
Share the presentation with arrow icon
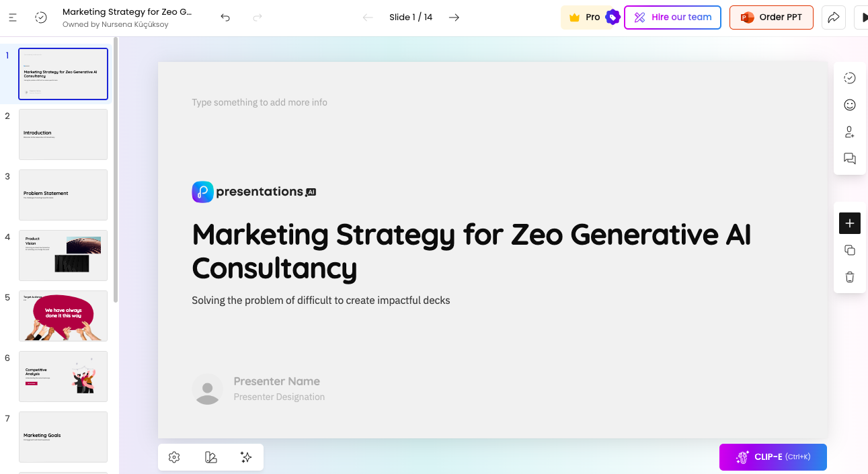point(833,17)
